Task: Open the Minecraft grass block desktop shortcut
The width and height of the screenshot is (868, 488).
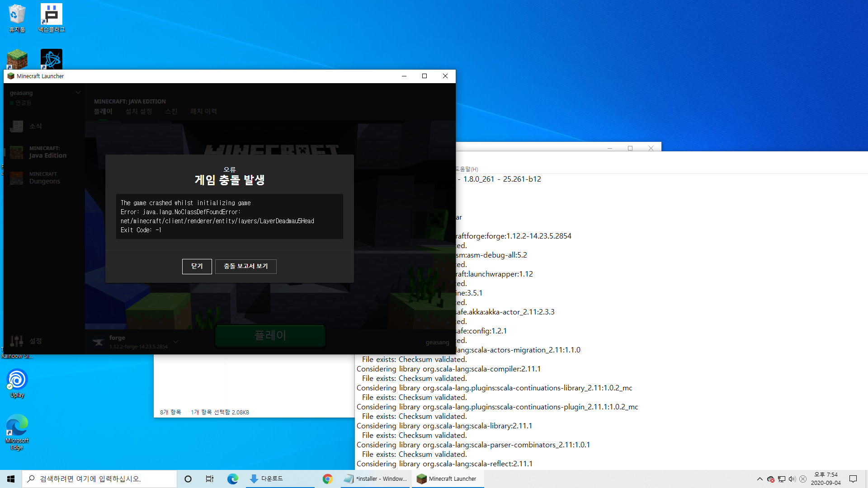Action: coord(17,59)
